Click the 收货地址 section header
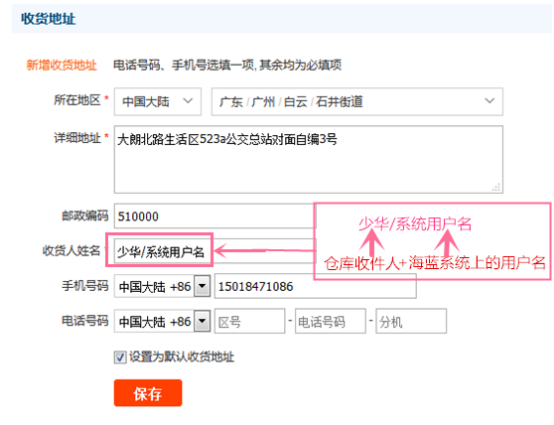Viewport: 554px width, 425px height. (x=48, y=19)
